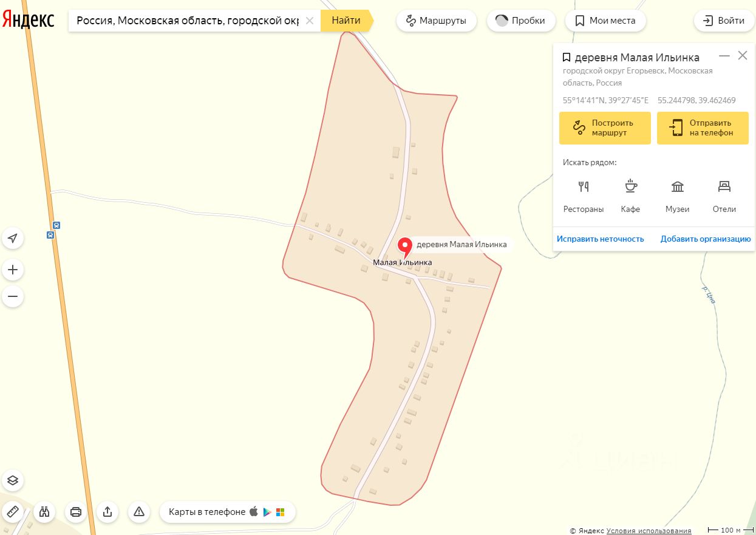Click the Найти search button
The width and height of the screenshot is (756, 535).
pos(346,21)
